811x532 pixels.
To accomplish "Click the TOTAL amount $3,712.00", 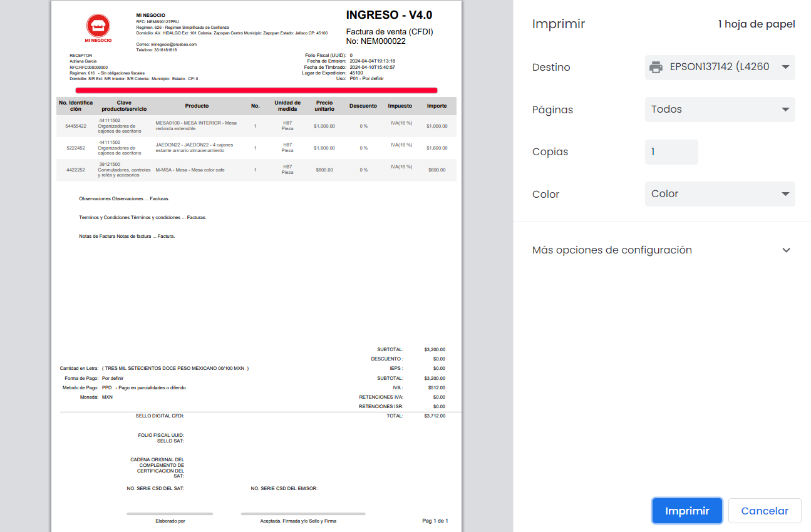I will tap(435, 416).
